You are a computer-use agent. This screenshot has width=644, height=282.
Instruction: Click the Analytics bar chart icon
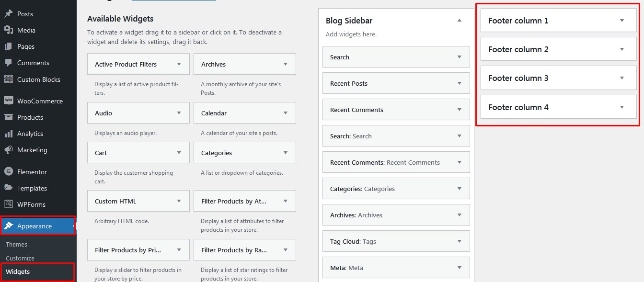coord(9,134)
